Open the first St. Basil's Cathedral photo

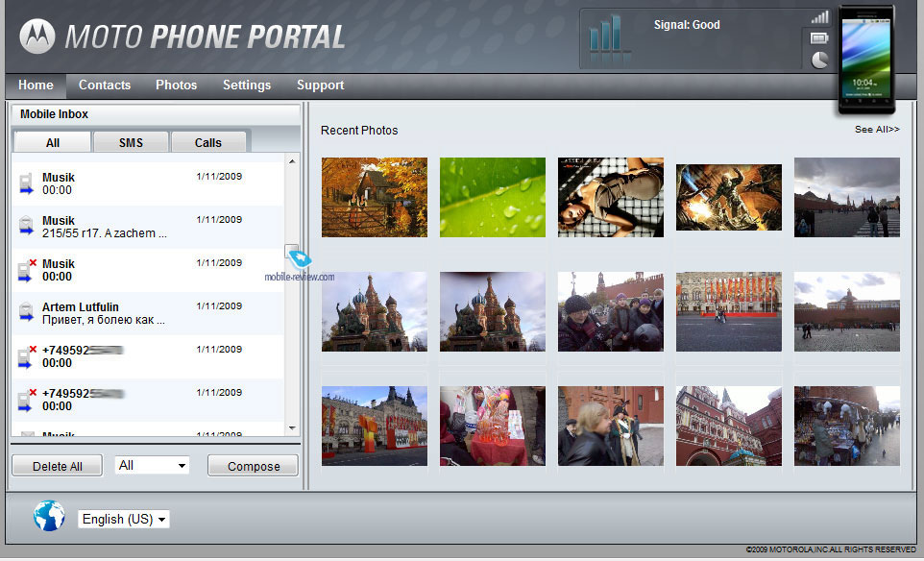pos(375,312)
